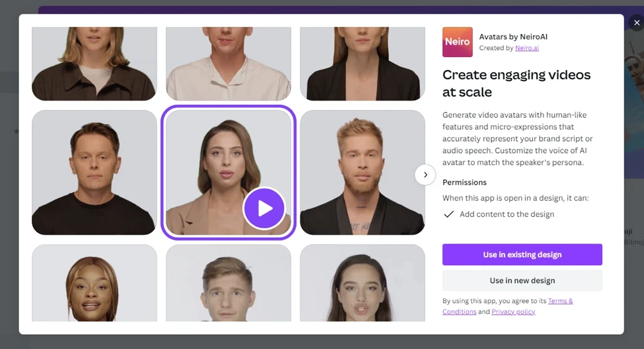Select the woman in black top avatar, top row

[363, 64]
